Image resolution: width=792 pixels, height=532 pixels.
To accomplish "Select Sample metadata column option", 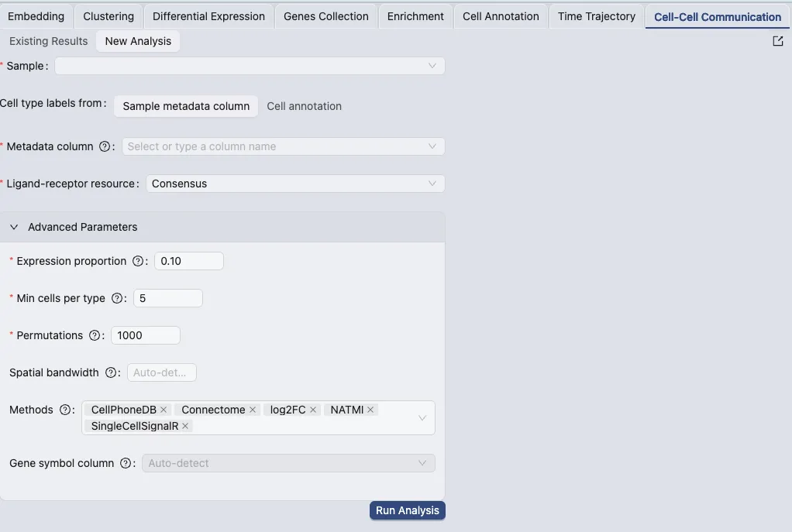I will (186, 106).
